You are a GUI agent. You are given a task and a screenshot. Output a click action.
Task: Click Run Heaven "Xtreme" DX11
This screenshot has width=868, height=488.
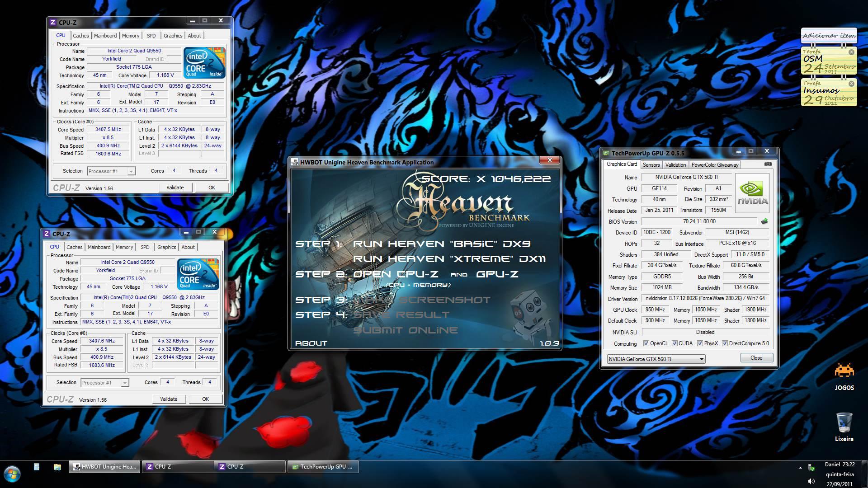(x=449, y=259)
